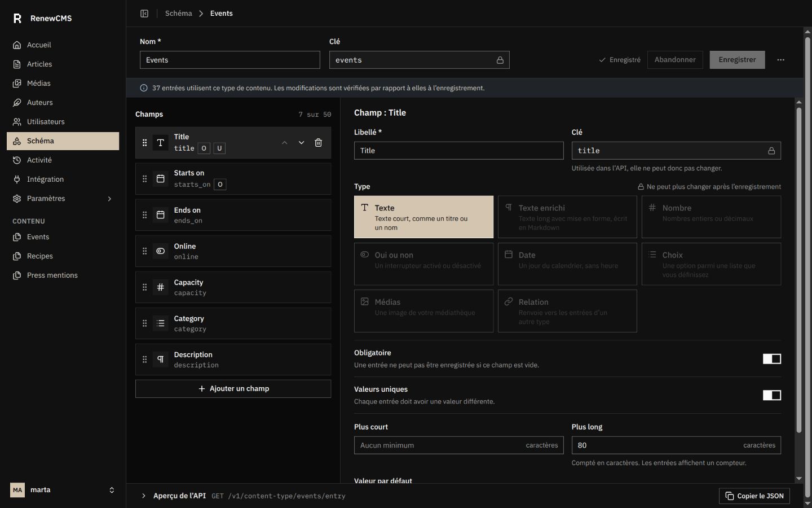Open the marta user account switcher
The height and width of the screenshot is (508, 812).
coord(63,490)
